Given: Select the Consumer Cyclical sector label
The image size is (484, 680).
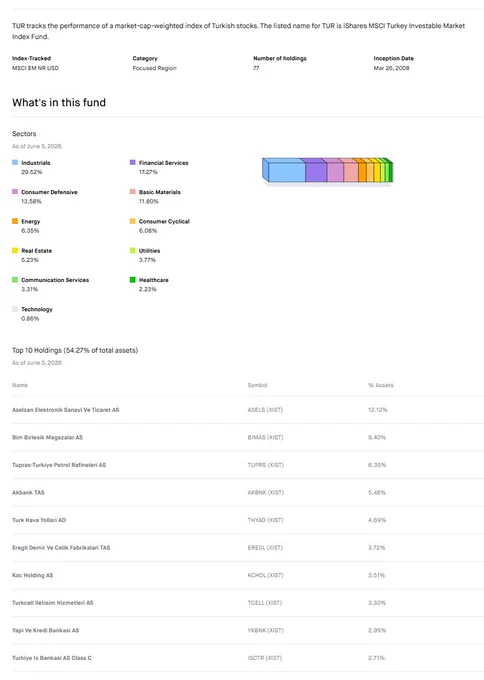Looking at the screenshot, I should [x=164, y=222].
